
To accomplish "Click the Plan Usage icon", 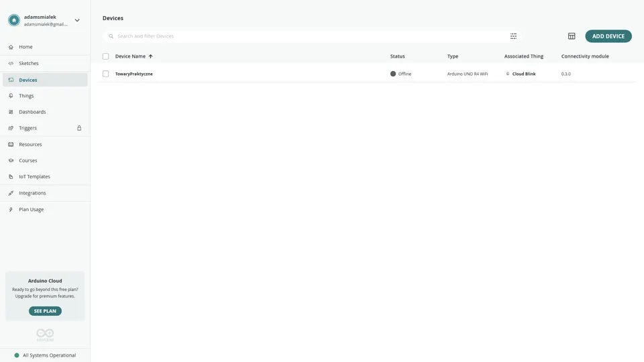I will 11,210.
